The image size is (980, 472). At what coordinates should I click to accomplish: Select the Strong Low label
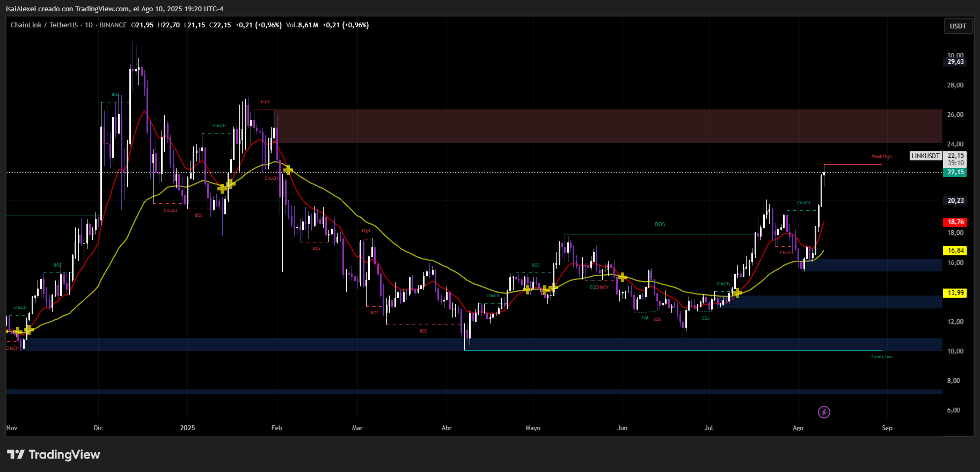[881, 357]
